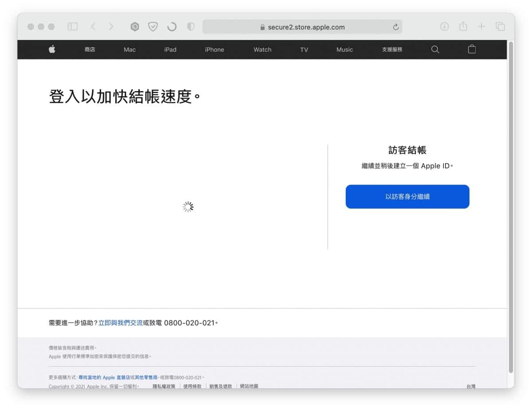The height and width of the screenshot is (410, 532).
Task: Click the shield checkmark extension icon
Action: click(x=153, y=27)
